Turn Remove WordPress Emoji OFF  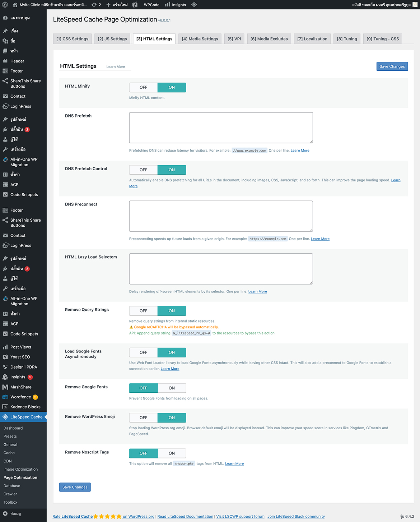(143, 418)
